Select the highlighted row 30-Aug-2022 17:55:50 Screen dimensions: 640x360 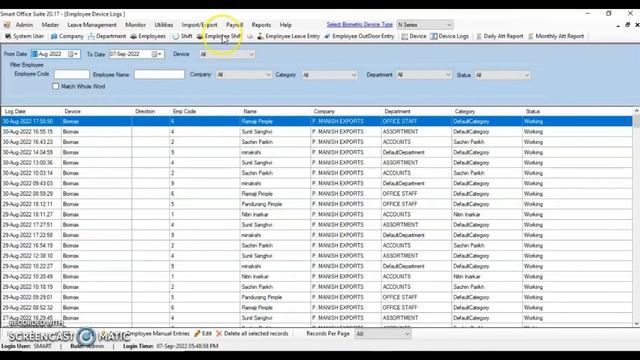pyautogui.click(x=316, y=121)
